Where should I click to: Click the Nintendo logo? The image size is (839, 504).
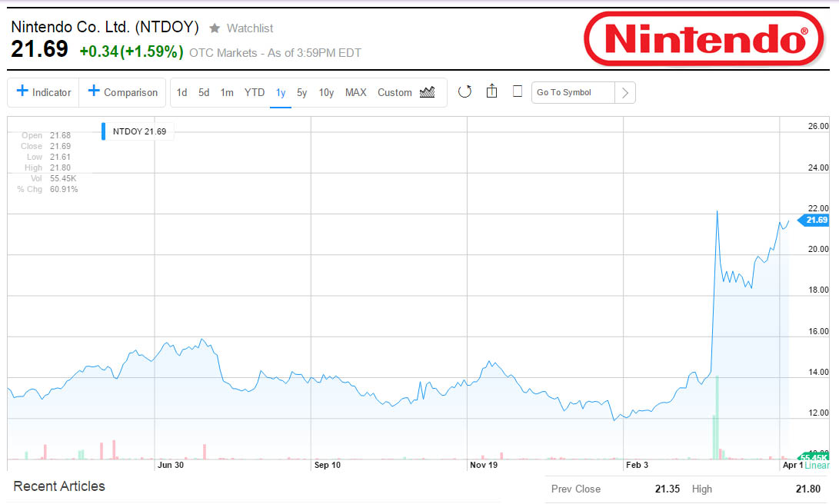704,38
